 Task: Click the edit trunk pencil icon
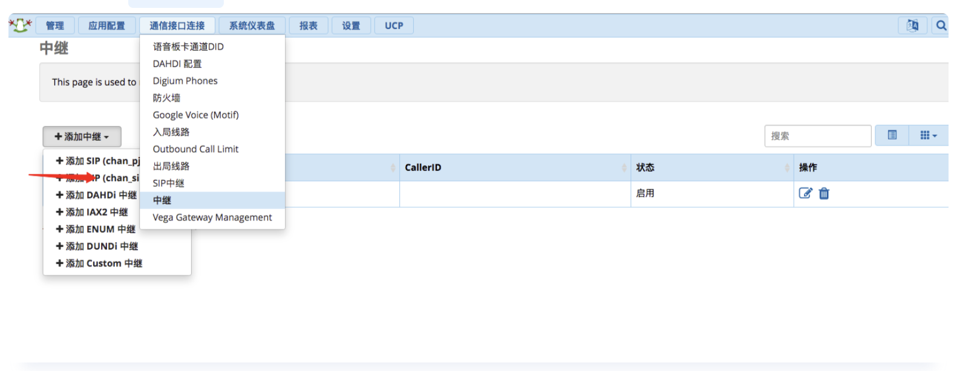pyautogui.click(x=805, y=193)
